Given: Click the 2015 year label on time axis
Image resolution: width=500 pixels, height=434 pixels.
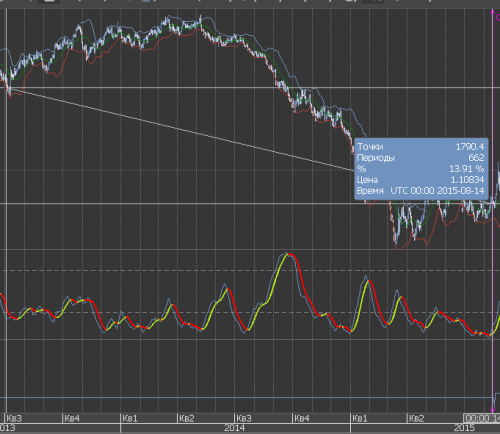Looking at the screenshot, I should tap(464, 428).
